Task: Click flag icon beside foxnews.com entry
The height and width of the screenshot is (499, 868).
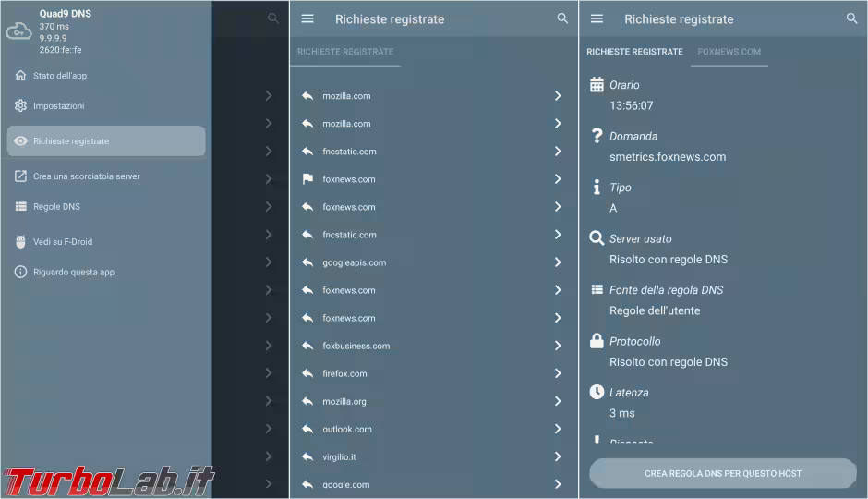Action: pos(307,179)
